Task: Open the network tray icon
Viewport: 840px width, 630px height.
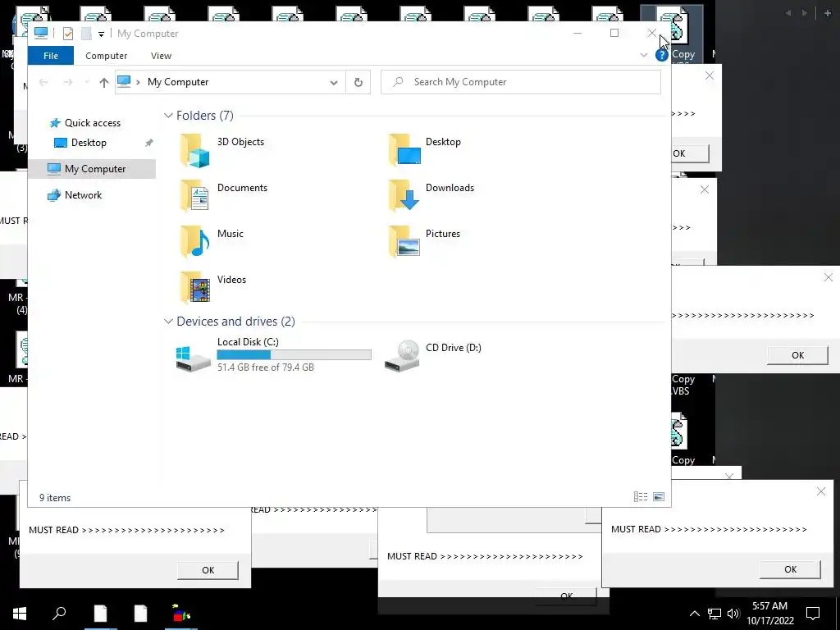Action: tap(714, 614)
